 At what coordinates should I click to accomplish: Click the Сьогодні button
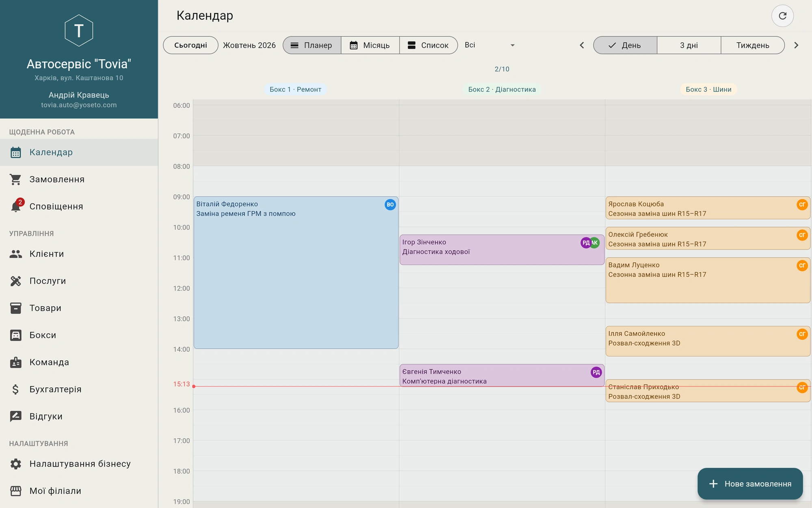click(x=190, y=45)
